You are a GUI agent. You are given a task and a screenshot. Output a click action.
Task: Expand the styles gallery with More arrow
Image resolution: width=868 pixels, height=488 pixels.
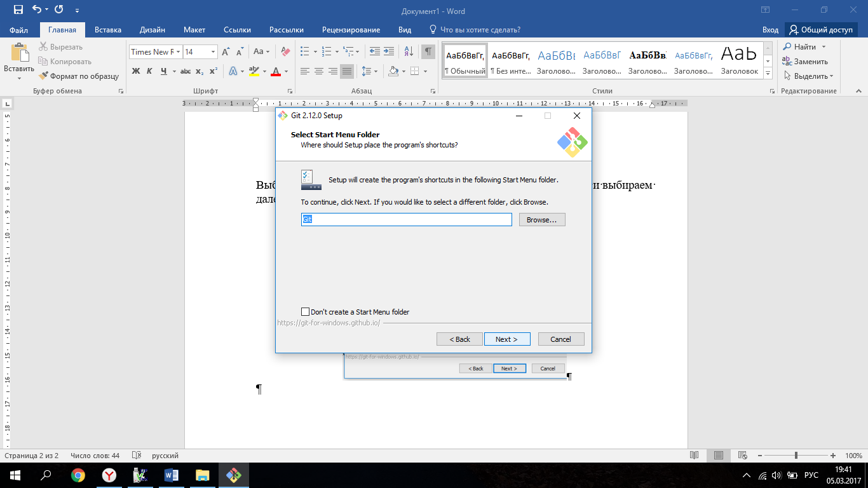tap(768, 74)
